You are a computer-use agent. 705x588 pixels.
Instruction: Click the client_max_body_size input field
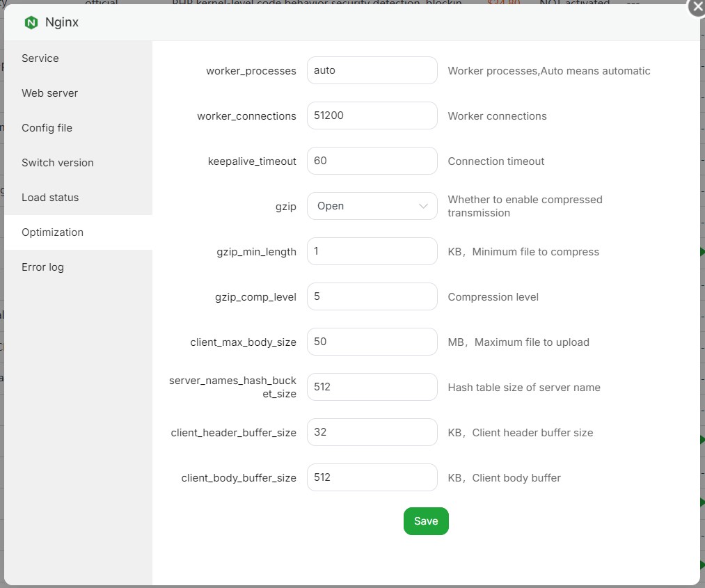click(x=372, y=342)
